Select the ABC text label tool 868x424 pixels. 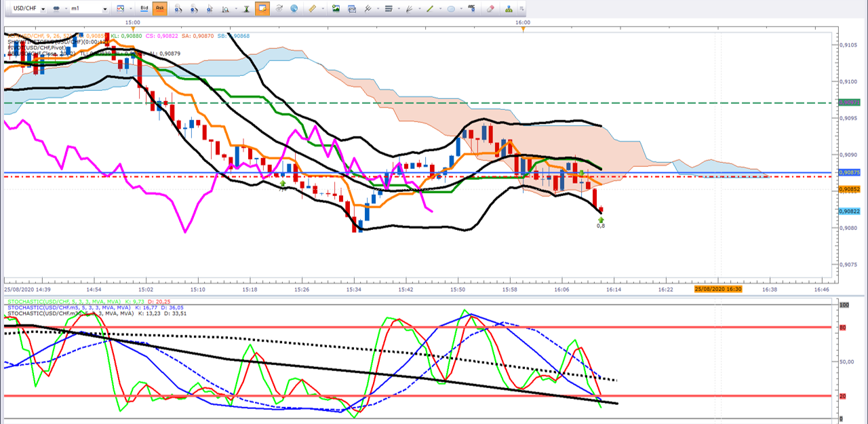471,9
